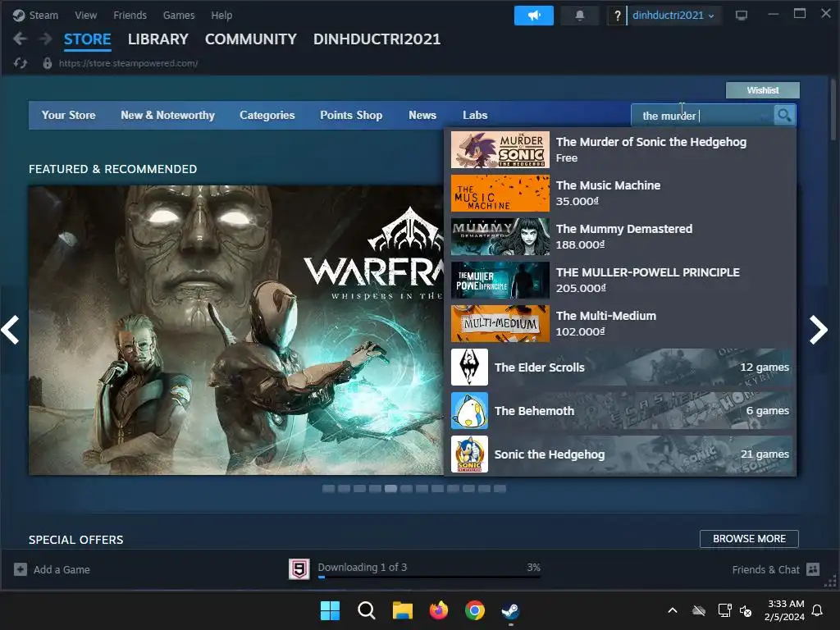Jump to the first carousel page dot
The width and height of the screenshot is (840, 630).
click(328, 489)
